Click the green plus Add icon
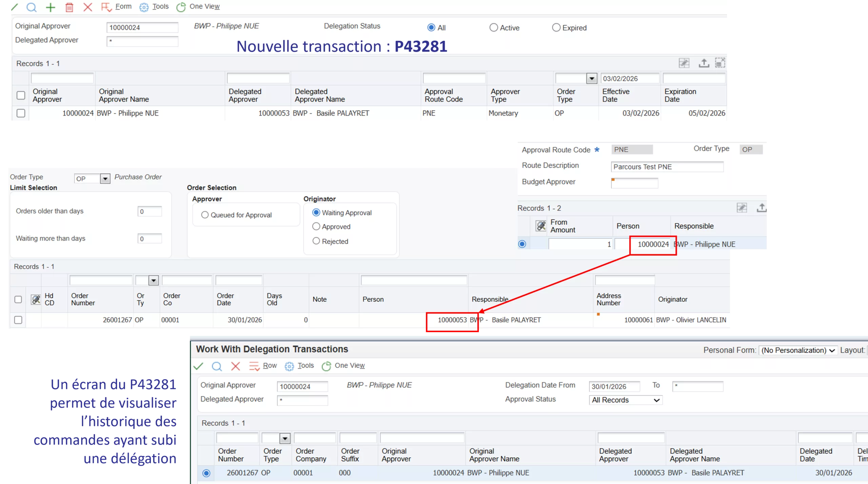Screen dimensions: 868x484 (x=51, y=7)
